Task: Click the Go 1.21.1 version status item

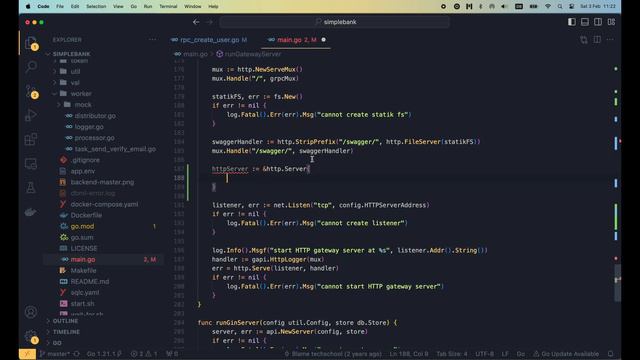Action: click(x=104, y=354)
